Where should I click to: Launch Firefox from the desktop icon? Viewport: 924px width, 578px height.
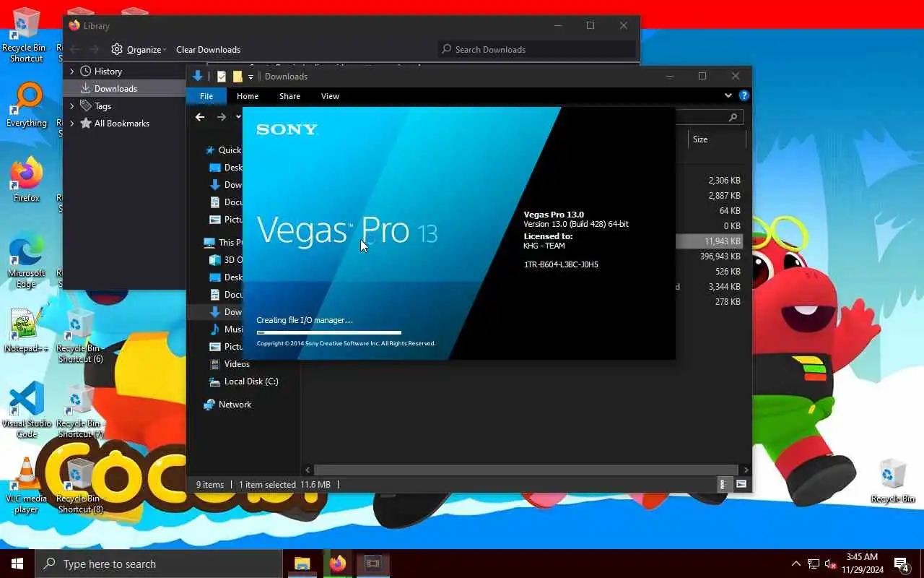27,180
